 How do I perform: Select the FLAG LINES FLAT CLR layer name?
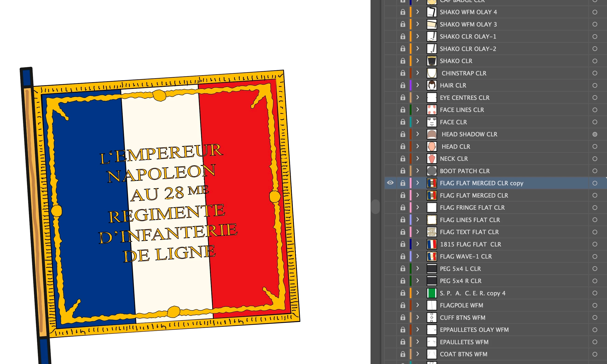click(x=470, y=220)
